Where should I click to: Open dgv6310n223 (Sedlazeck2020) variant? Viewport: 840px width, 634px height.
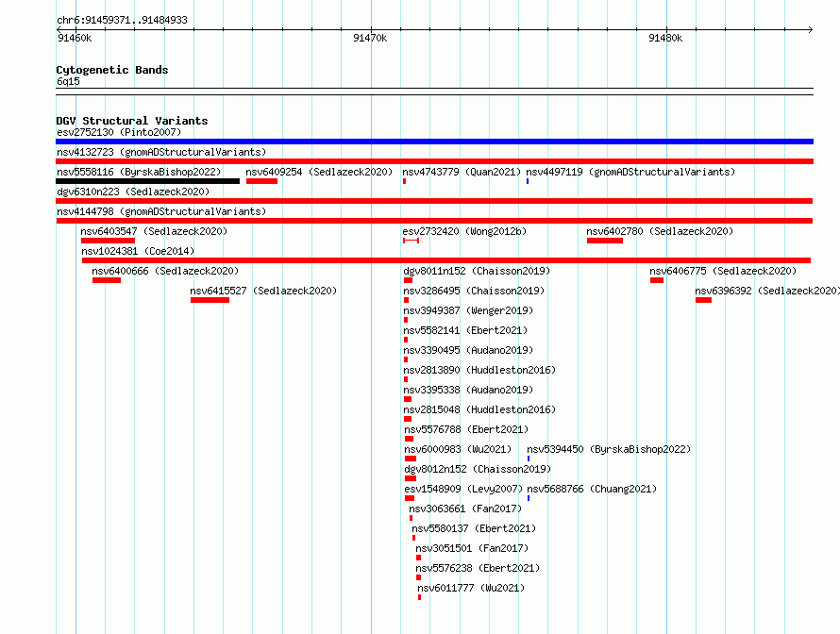pyautogui.click(x=133, y=192)
